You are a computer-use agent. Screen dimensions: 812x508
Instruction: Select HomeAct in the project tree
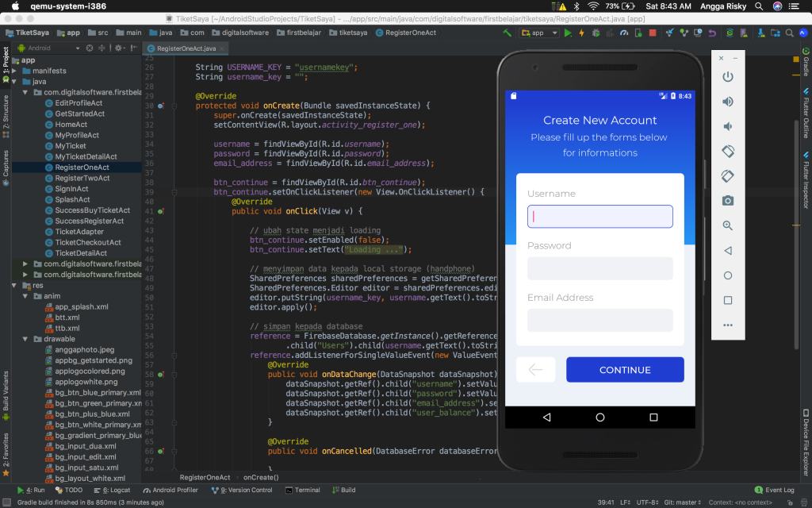[71, 125]
